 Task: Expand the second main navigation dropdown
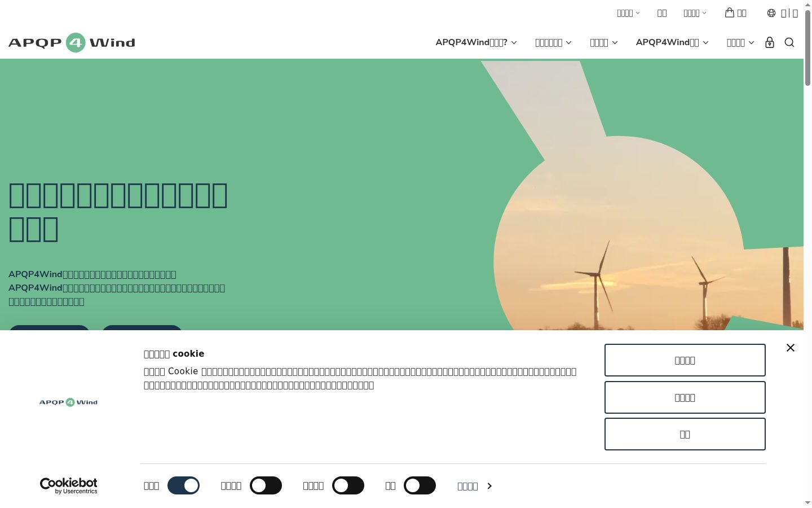coord(553,42)
